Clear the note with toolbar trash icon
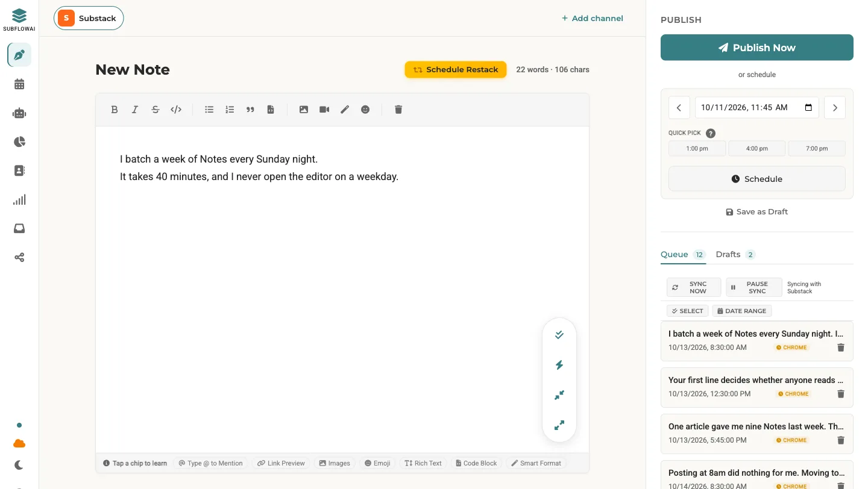The height and width of the screenshot is (489, 868). (398, 110)
